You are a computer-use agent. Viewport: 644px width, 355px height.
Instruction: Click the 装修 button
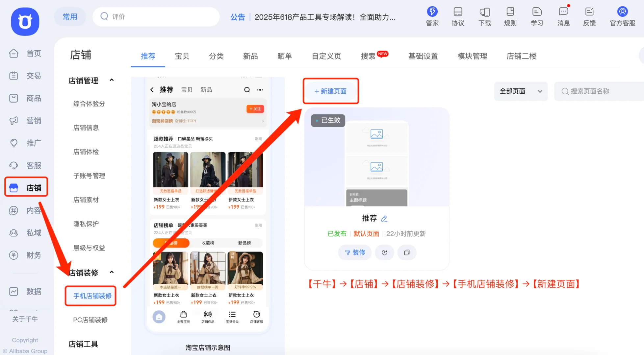355,252
